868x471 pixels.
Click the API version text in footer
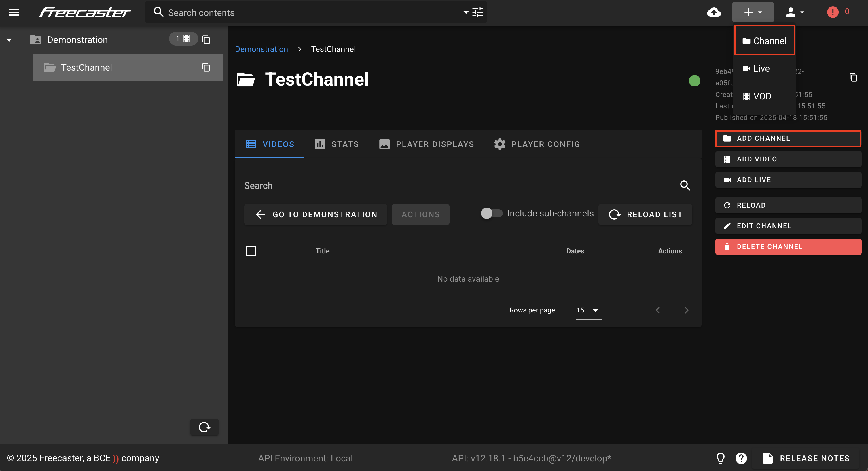[x=531, y=458]
